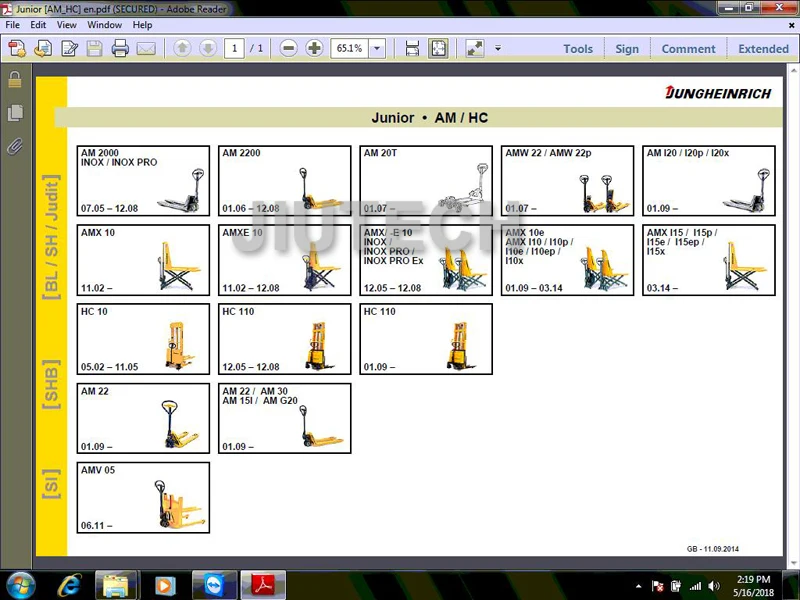800x600 pixels.
Task: Open the AMW 22 / AMW 22p box
Action: pyautogui.click(x=567, y=181)
